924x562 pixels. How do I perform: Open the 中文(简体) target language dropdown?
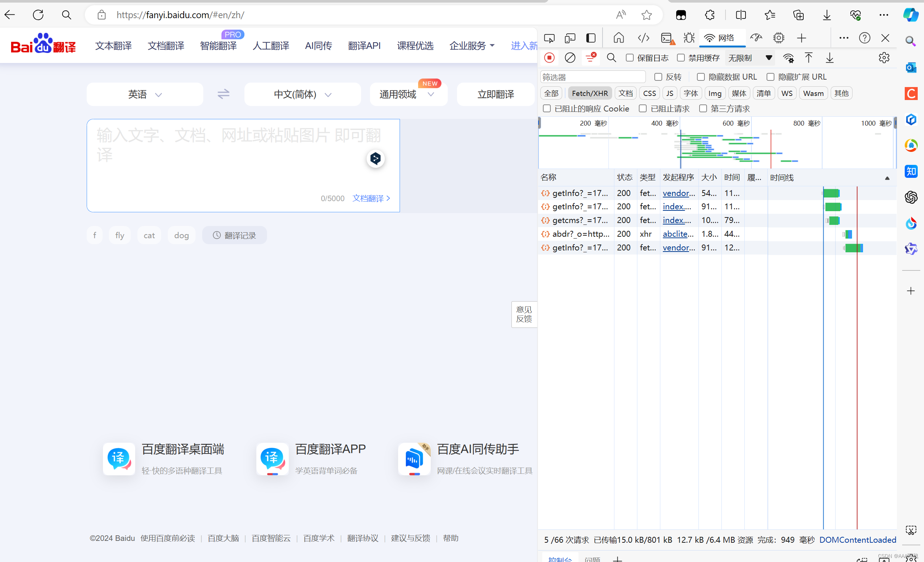[302, 94]
